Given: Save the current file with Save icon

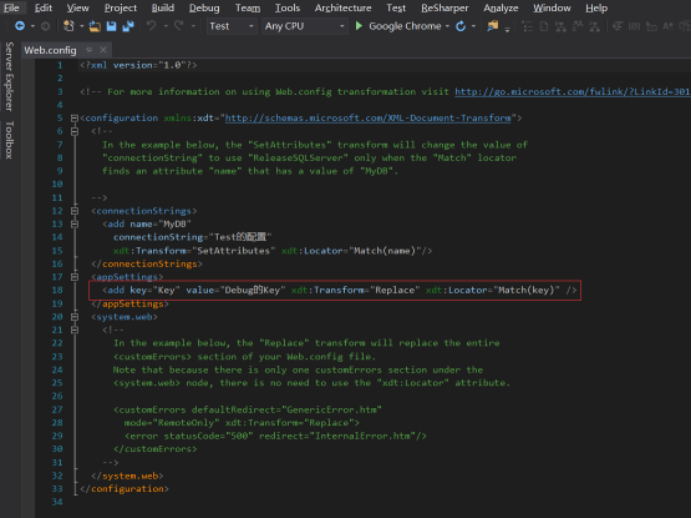Looking at the screenshot, I should (x=111, y=26).
